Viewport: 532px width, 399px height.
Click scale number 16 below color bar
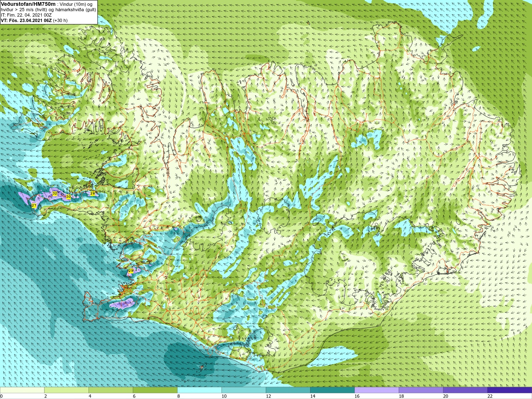click(357, 396)
